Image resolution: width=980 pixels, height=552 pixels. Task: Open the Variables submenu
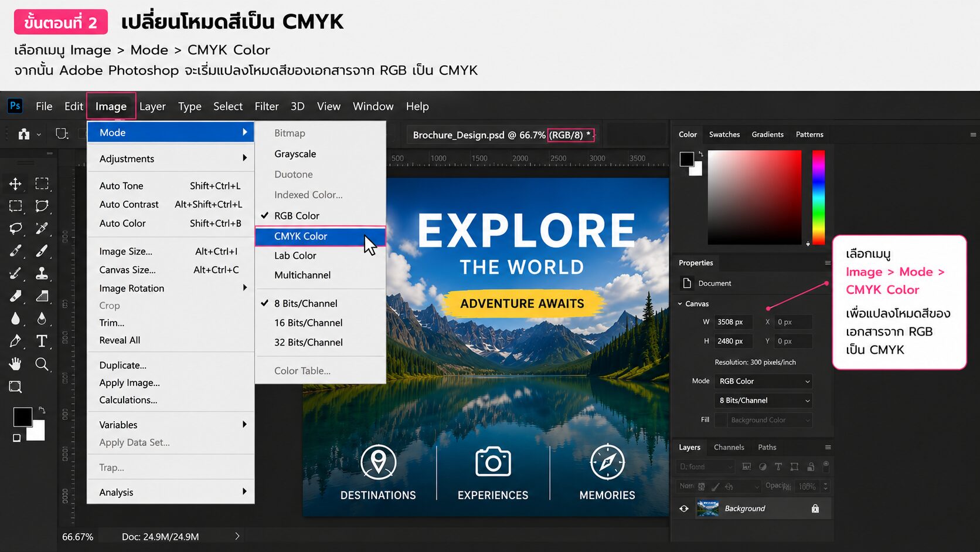click(171, 425)
